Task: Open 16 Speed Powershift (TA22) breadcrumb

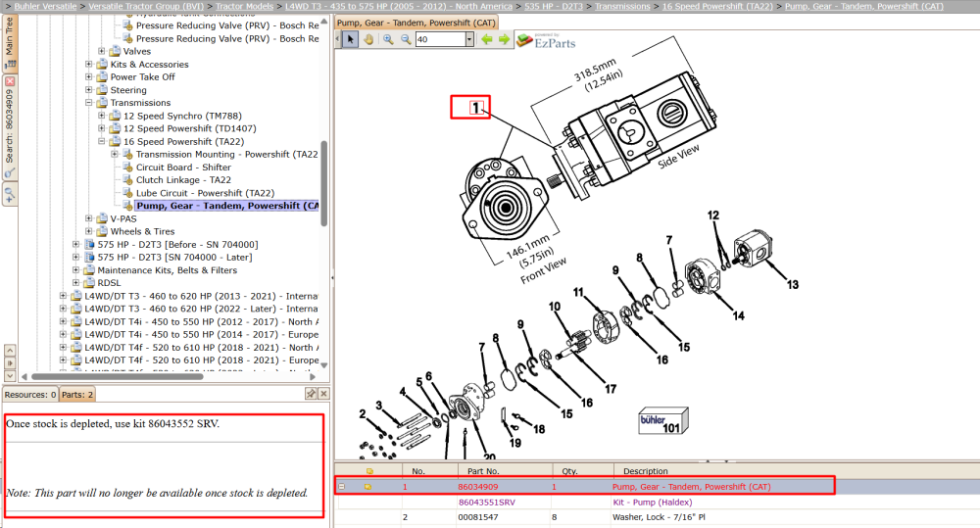Action: [717, 6]
